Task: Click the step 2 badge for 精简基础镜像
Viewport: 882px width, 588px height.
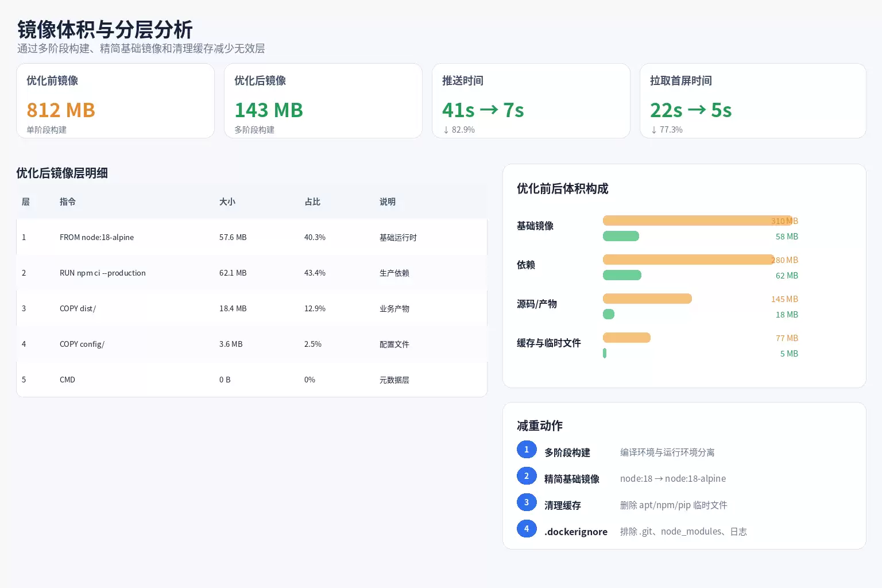Action: click(x=527, y=476)
